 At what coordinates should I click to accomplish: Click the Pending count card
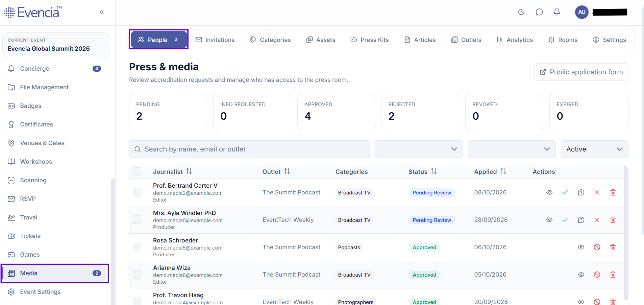click(x=168, y=112)
